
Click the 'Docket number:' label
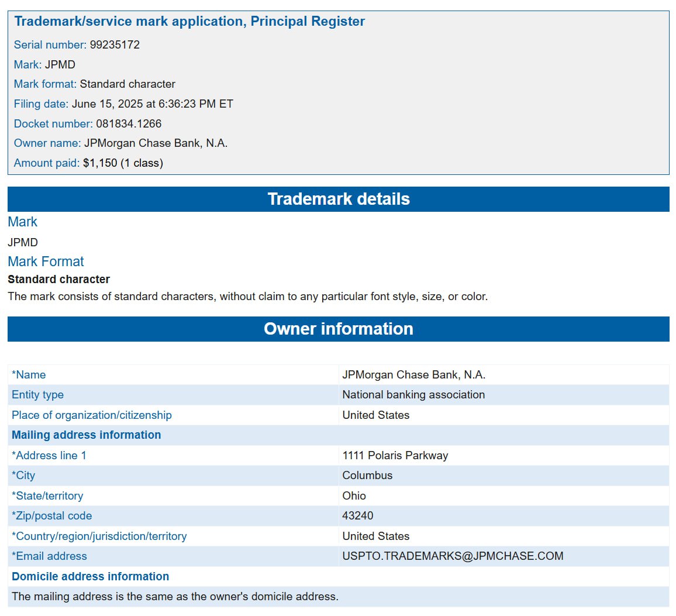point(53,124)
